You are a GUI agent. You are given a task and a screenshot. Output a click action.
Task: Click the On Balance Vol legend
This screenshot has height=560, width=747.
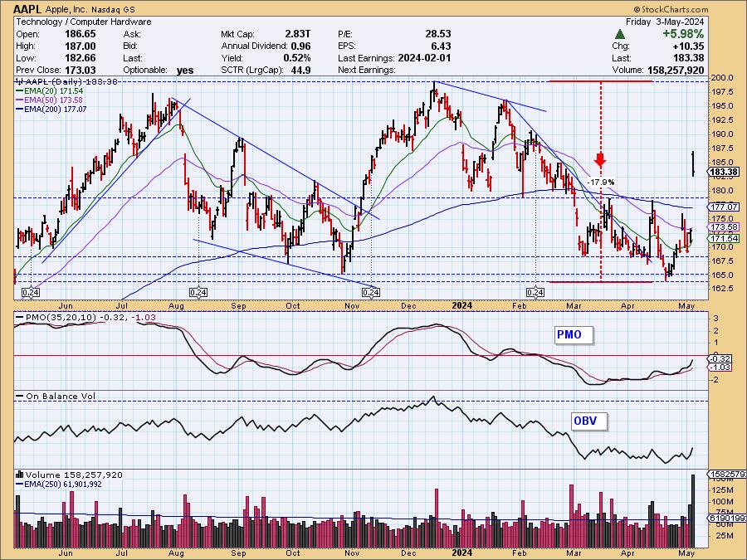tap(56, 397)
